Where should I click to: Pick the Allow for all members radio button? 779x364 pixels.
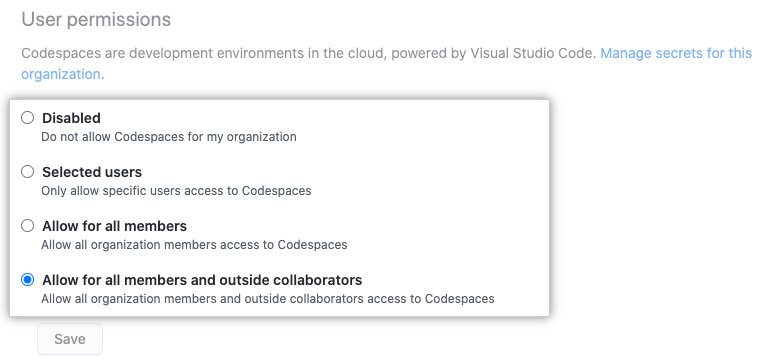tap(27, 226)
